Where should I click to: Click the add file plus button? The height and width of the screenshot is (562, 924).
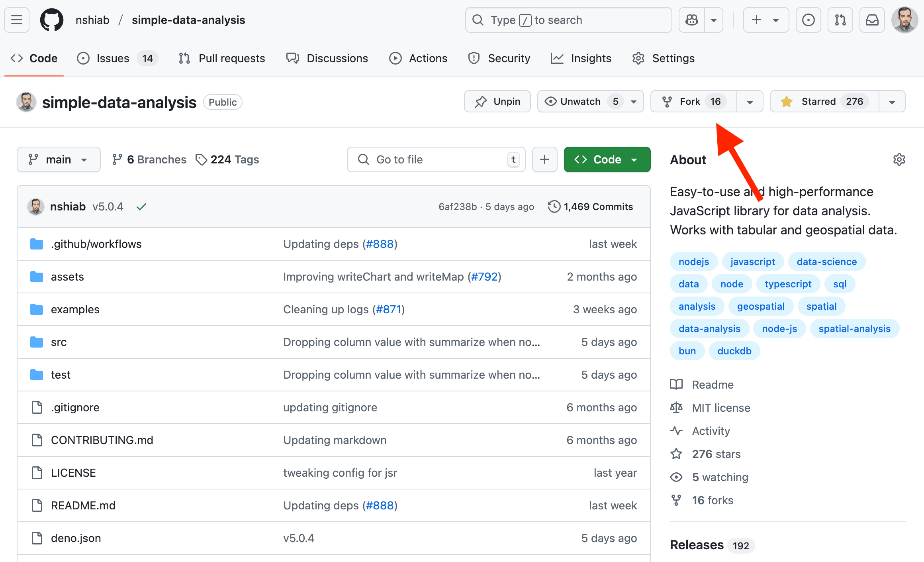(544, 159)
